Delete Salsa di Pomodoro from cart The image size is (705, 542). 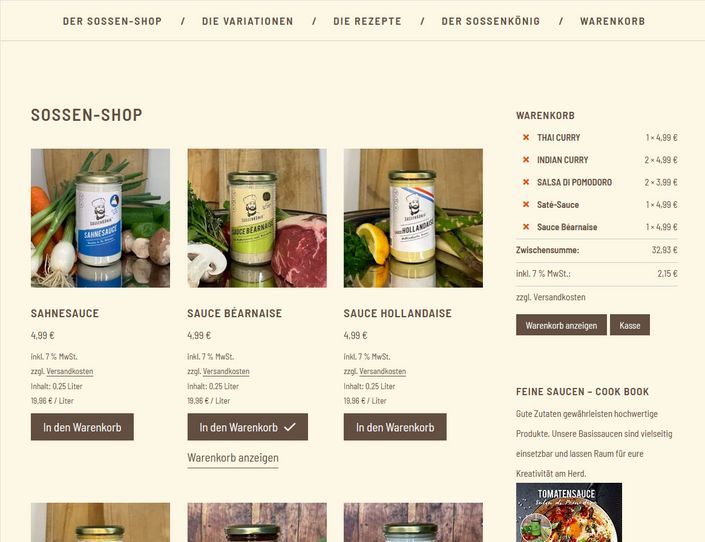click(526, 182)
